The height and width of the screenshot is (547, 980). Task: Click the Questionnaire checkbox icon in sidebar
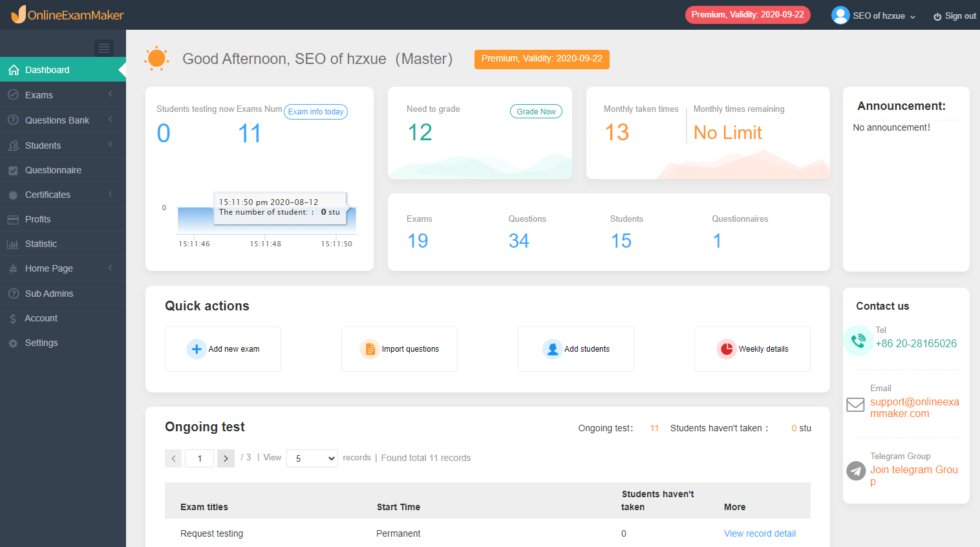(x=13, y=171)
